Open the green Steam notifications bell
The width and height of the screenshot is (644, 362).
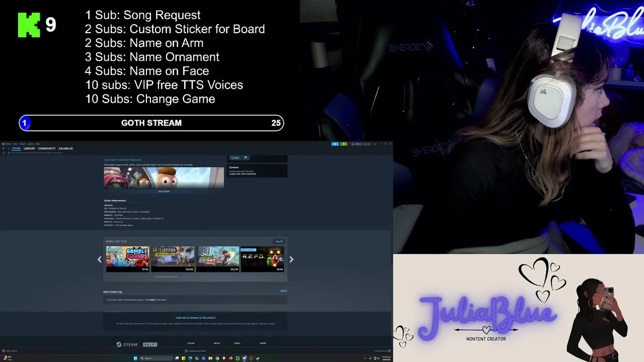click(x=344, y=144)
